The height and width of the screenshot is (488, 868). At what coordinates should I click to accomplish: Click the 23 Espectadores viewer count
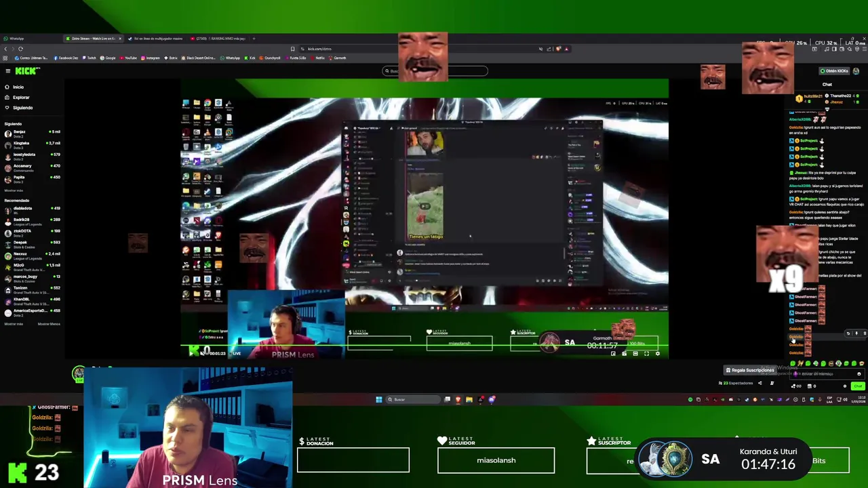(x=736, y=383)
